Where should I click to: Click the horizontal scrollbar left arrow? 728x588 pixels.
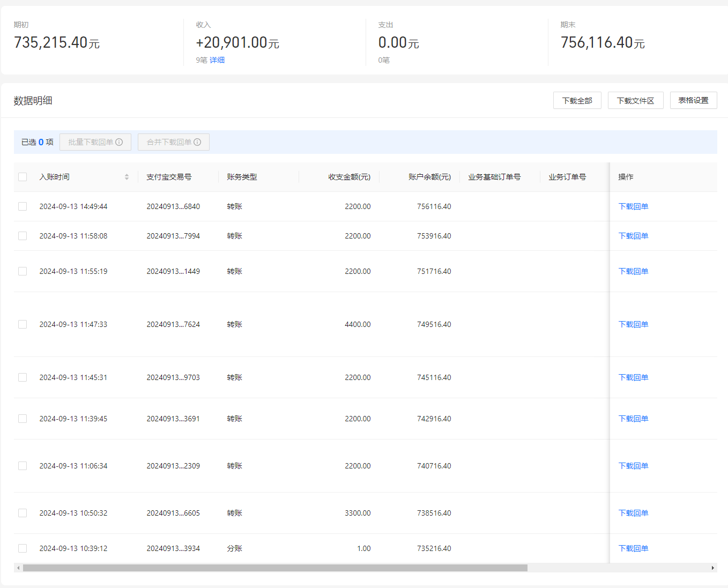[18, 568]
